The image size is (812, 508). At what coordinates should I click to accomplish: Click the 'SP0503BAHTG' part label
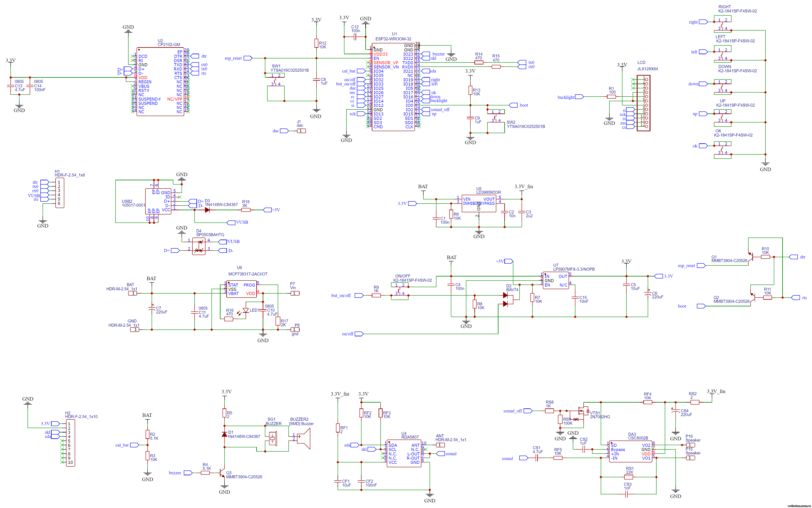click(x=210, y=235)
